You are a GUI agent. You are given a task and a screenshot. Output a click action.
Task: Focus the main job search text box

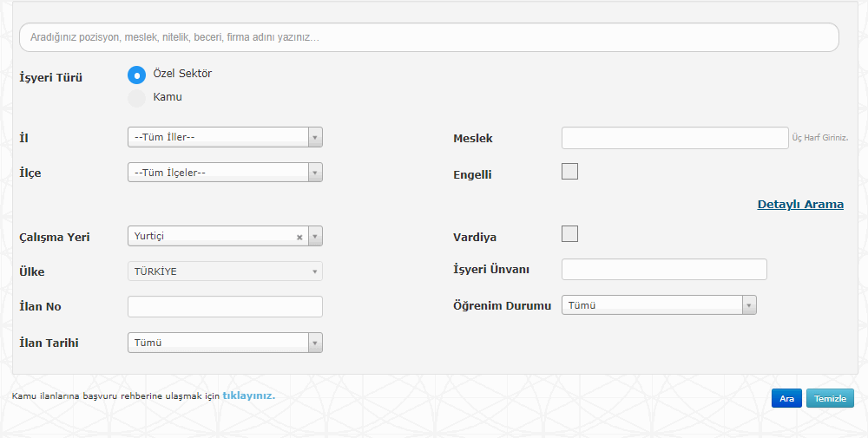(429, 37)
